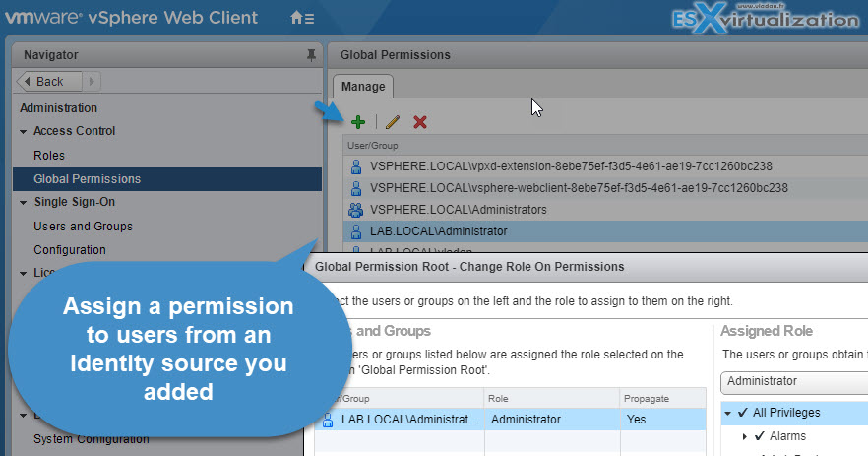Toggle the All Privileges checkmark
Image resolution: width=868 pixels, height=456 pixels.
click(x=743, y=413)
